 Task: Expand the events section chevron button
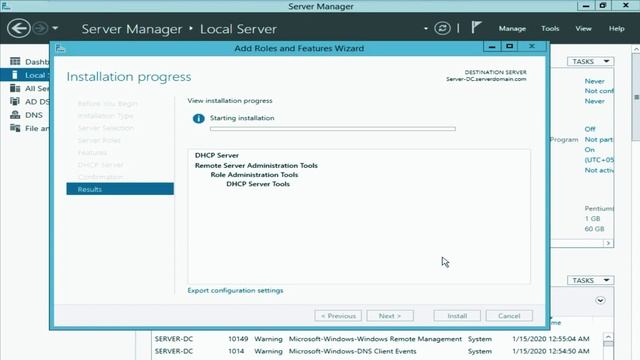pyautogui.click(x=600, y=300)
